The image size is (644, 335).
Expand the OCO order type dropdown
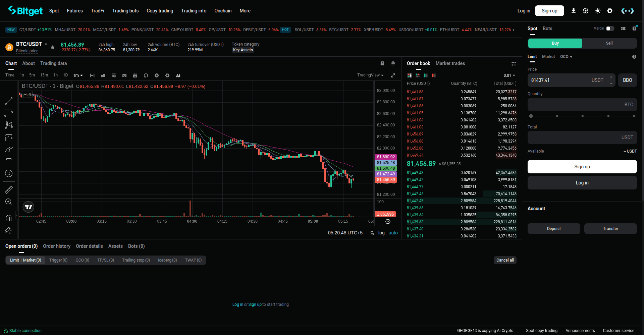566,57
